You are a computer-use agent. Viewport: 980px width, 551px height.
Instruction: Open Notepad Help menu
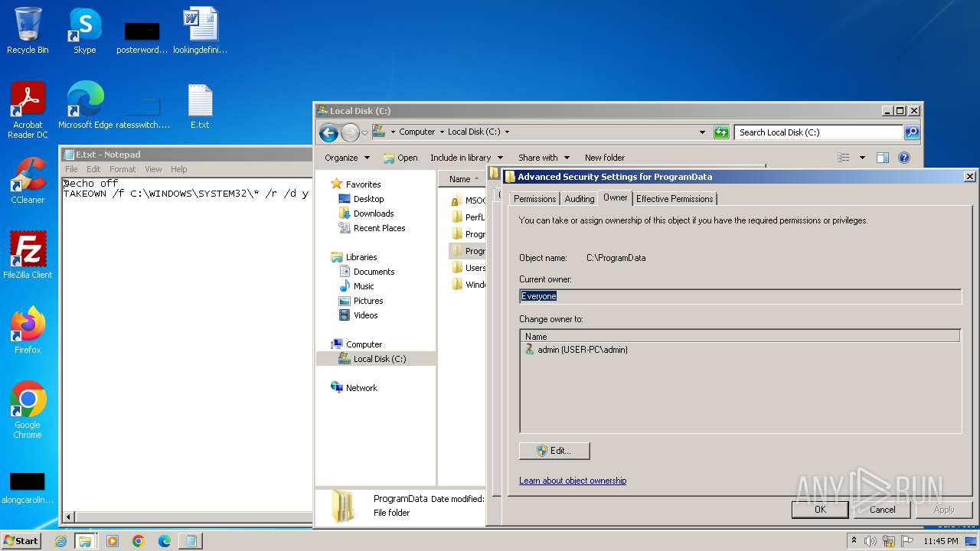tap(178, 169)
